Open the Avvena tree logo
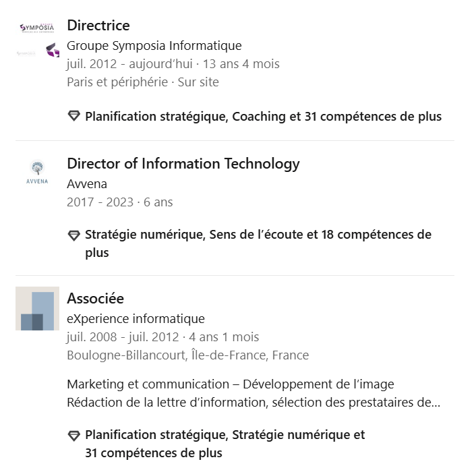The height and width of the screenshot is (468, 476). pos(37,171)
